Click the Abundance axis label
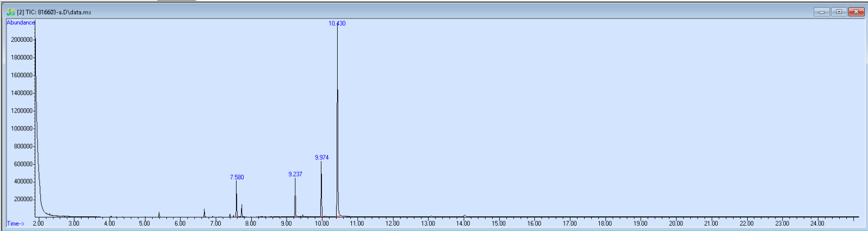 point(21,23)
